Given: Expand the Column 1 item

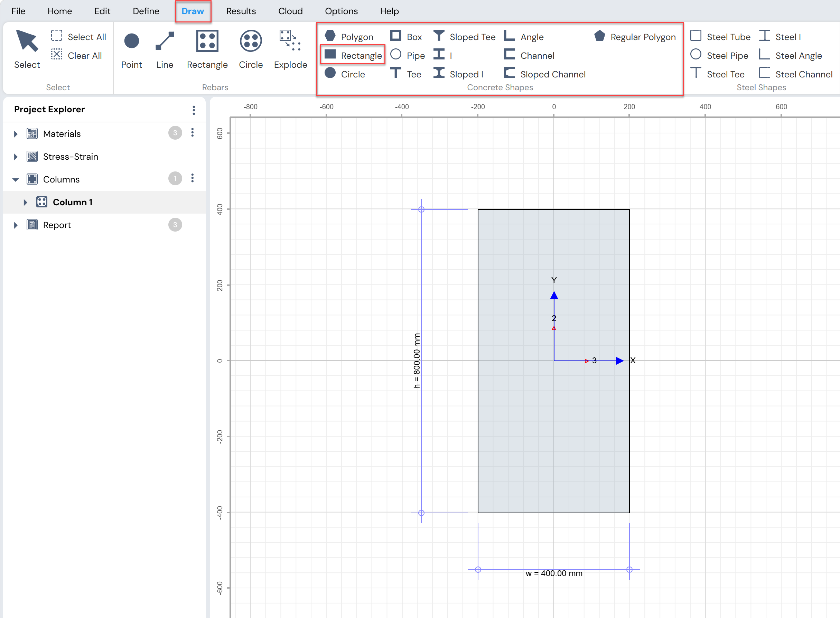Looking at the screenshot, I should pyautogui.click(x=26, y=203).
